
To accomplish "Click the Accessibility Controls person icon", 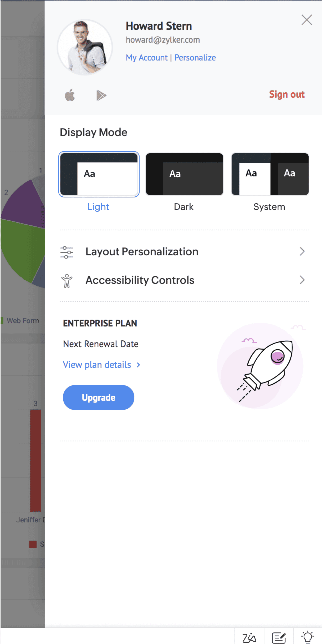I will coord(67,281).
